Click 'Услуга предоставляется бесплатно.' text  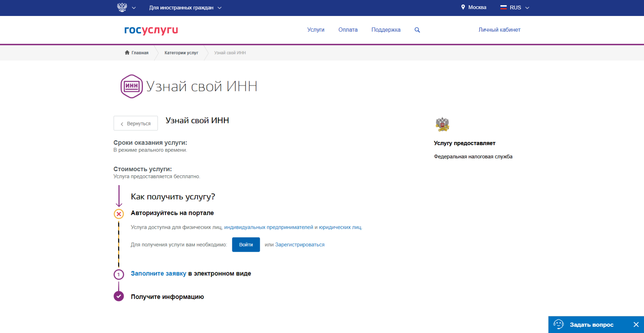(157, 176)
